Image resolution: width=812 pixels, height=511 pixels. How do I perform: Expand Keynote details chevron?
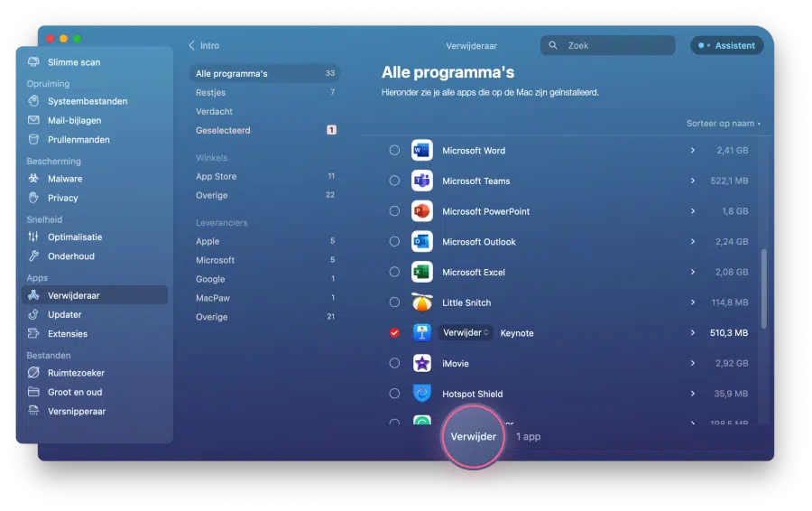692,333
